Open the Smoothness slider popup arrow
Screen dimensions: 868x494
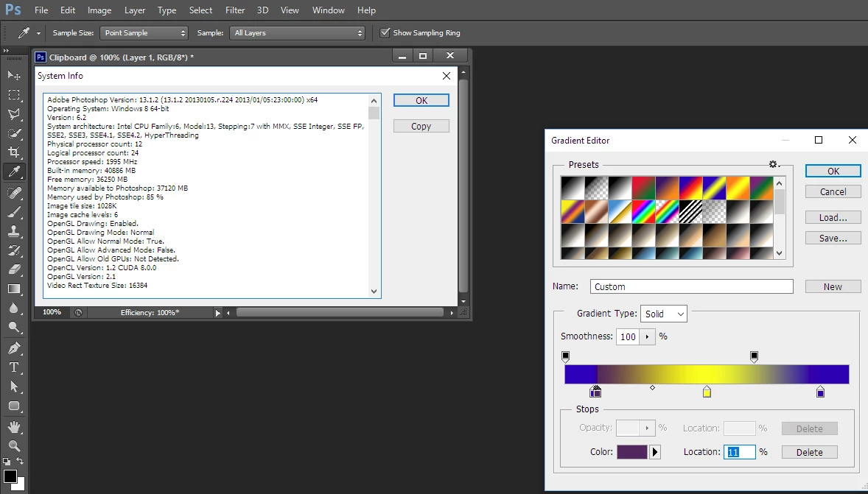pos(647,336)
